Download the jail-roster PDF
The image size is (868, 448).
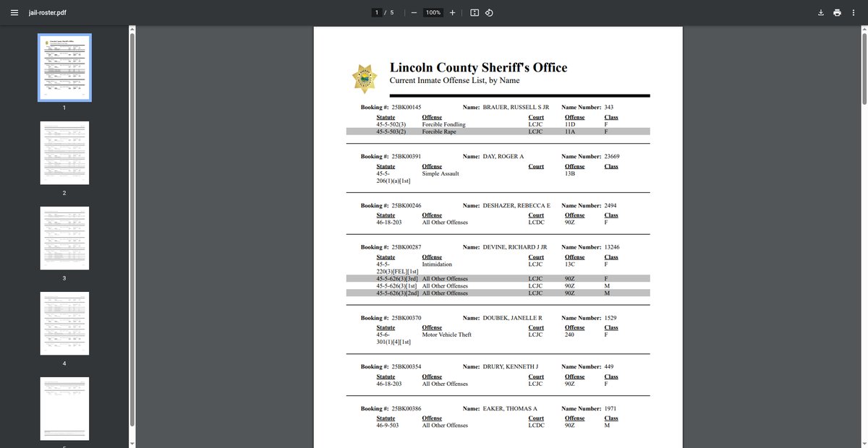(821, 13)
